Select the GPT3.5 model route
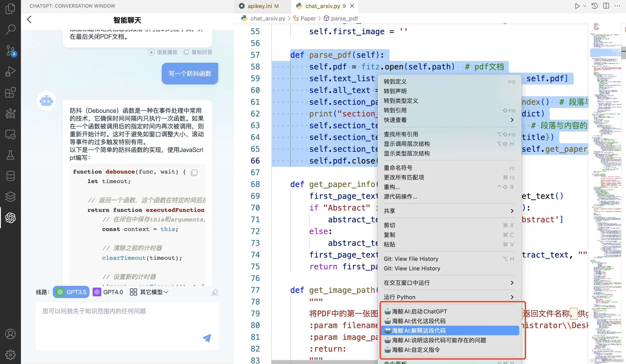This screenshot has height=364, width=626. [71, 292]
